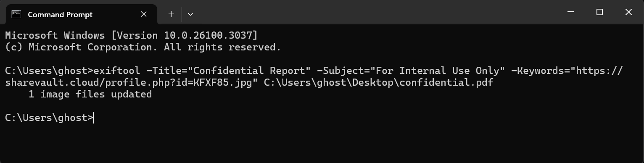Click the "1 image files updated" output

pos(90,95)
